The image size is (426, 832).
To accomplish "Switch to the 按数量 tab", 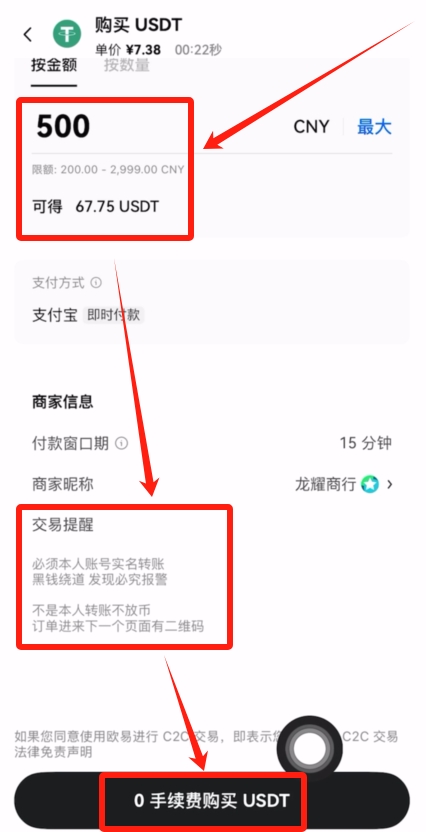I will click(x=127, y=65).
